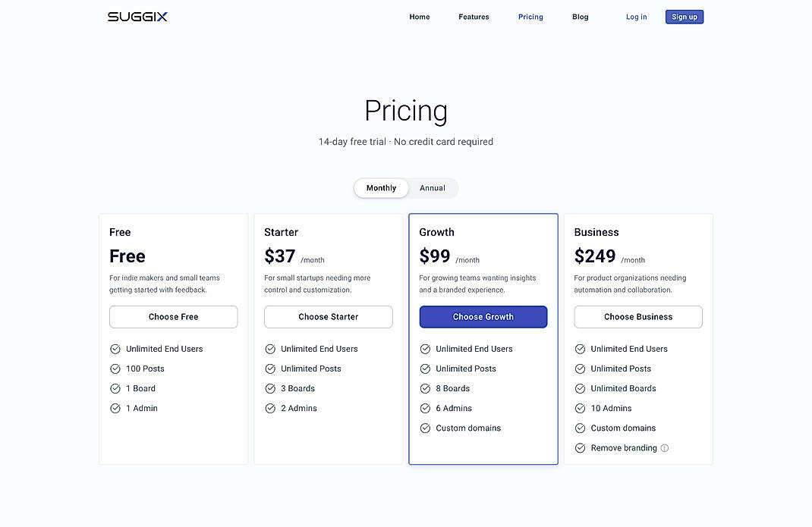Click the $249 Business price
Viewport: 812px width, 527px height.
point(595,256)
